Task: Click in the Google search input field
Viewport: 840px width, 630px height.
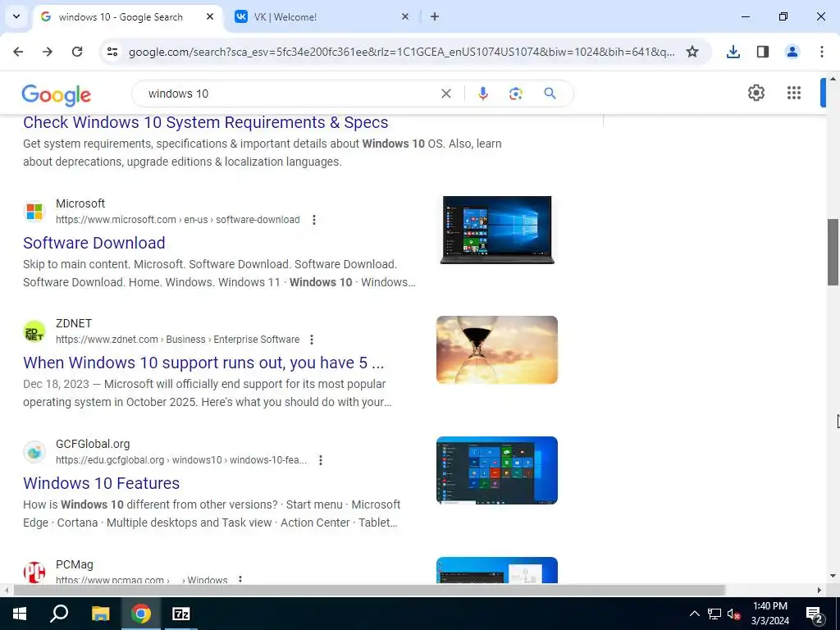Action: tap(290, 94)
